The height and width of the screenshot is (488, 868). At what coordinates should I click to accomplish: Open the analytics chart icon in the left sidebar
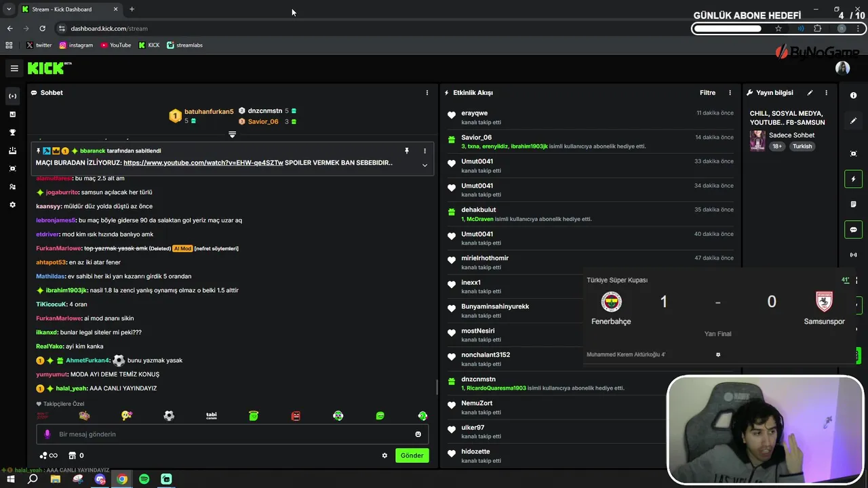click(x=12, y=115)
